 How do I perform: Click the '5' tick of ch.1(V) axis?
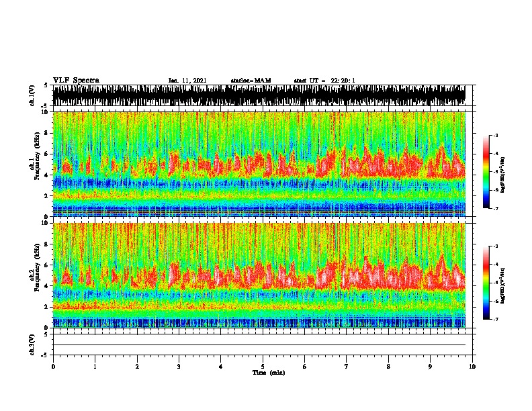click(x=46, y=85)
